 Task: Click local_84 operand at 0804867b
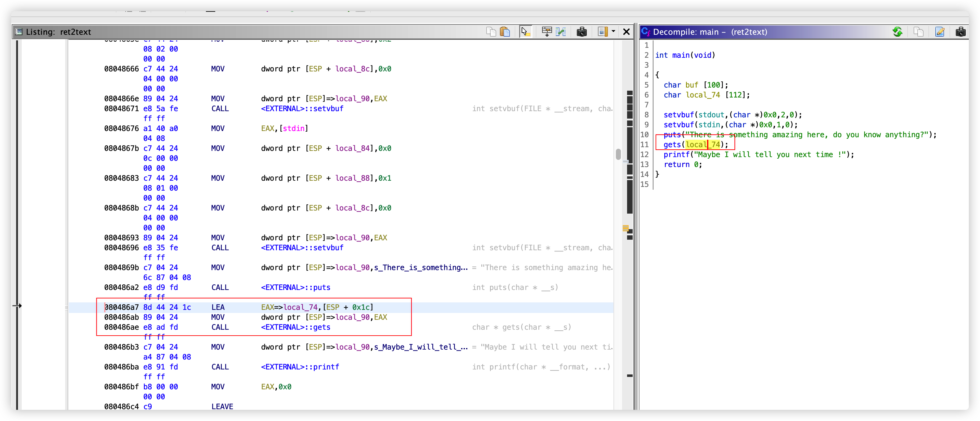click(352, 148)
